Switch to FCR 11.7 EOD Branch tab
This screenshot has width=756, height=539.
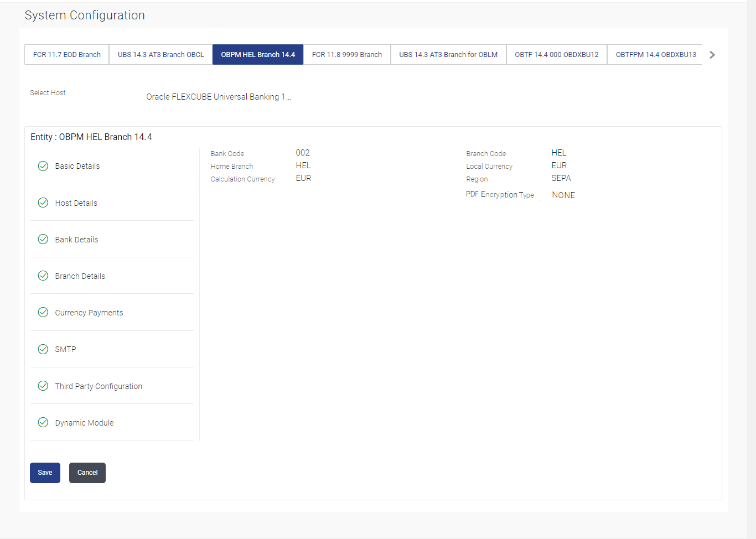67,55
